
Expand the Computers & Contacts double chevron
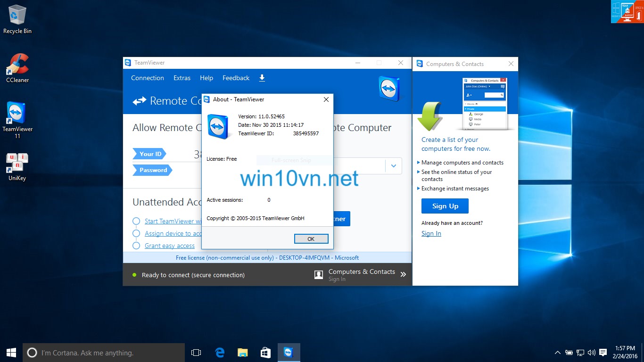tap(403, 274)
